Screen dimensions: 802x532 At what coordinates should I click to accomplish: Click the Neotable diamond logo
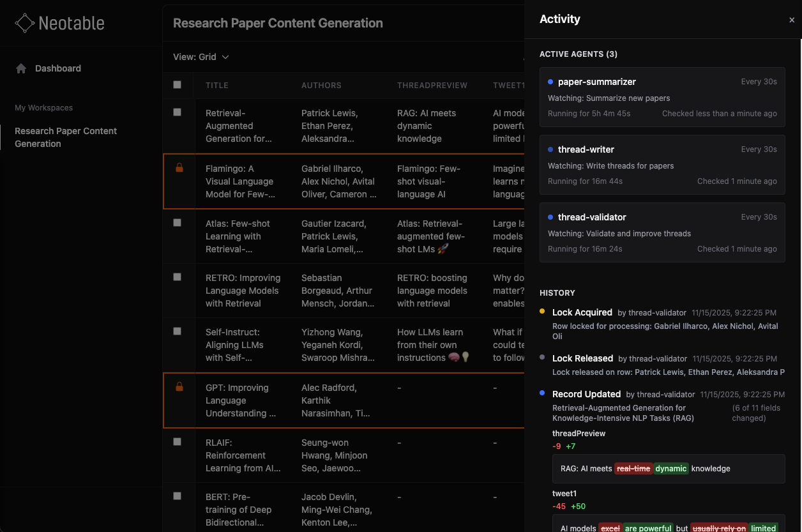point(24,23)
